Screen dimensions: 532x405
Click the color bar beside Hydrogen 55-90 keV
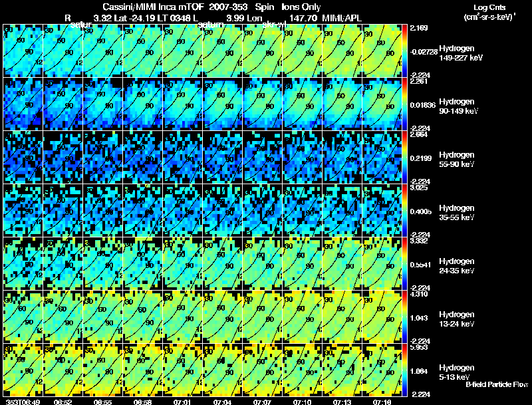[404, 158]
